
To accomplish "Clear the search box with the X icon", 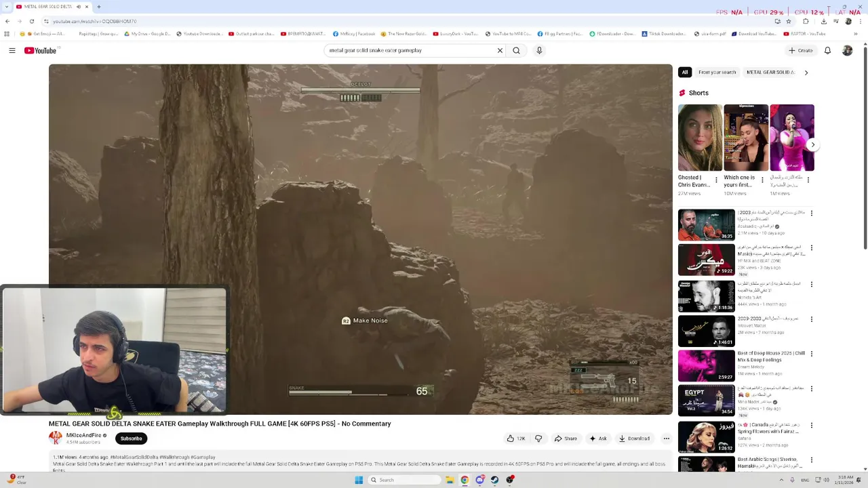I will [x=500, y=50].
